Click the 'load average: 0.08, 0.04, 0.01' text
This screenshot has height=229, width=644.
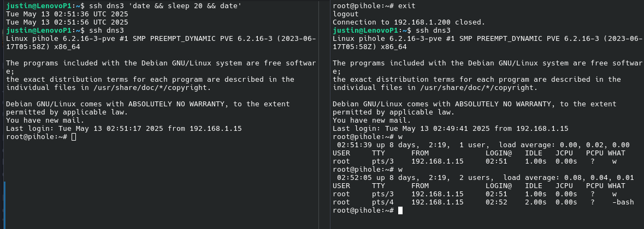point(569,178)
